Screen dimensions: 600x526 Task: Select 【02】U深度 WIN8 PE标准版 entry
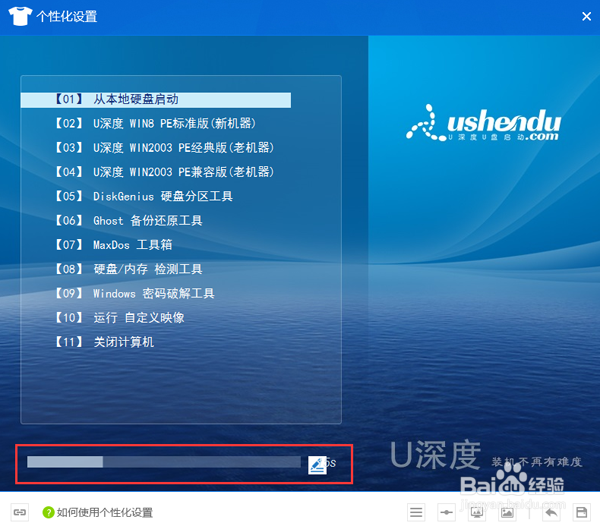155,124
